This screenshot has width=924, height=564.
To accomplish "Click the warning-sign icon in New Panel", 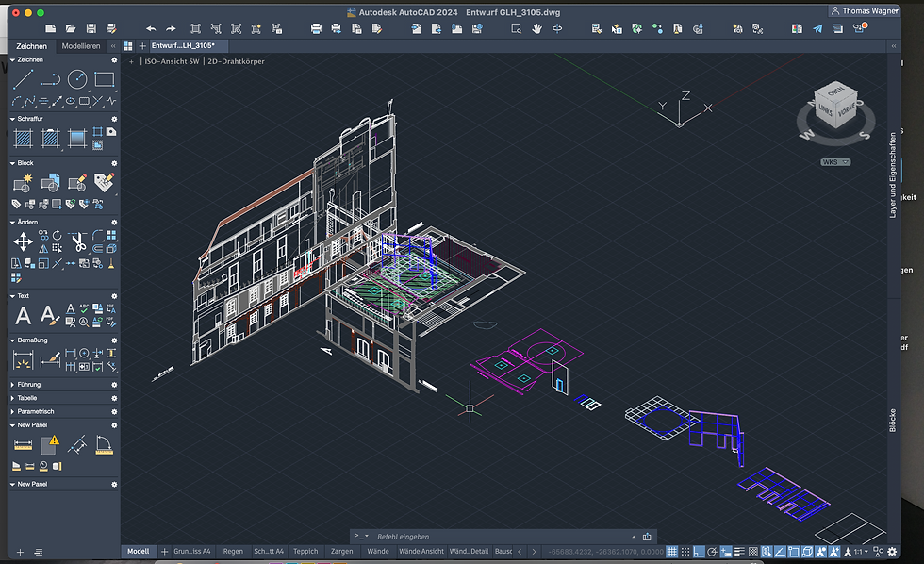I will 50,444.
